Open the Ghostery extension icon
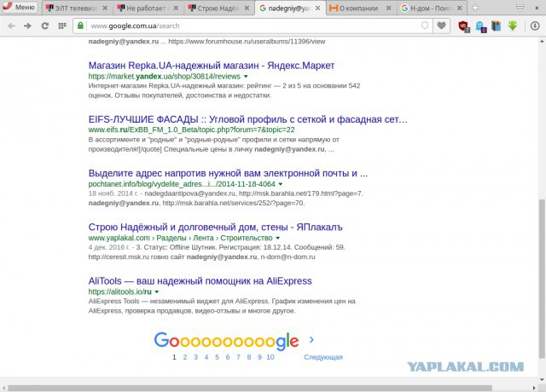This screenshot has height=392, width=546. point(480,26)
